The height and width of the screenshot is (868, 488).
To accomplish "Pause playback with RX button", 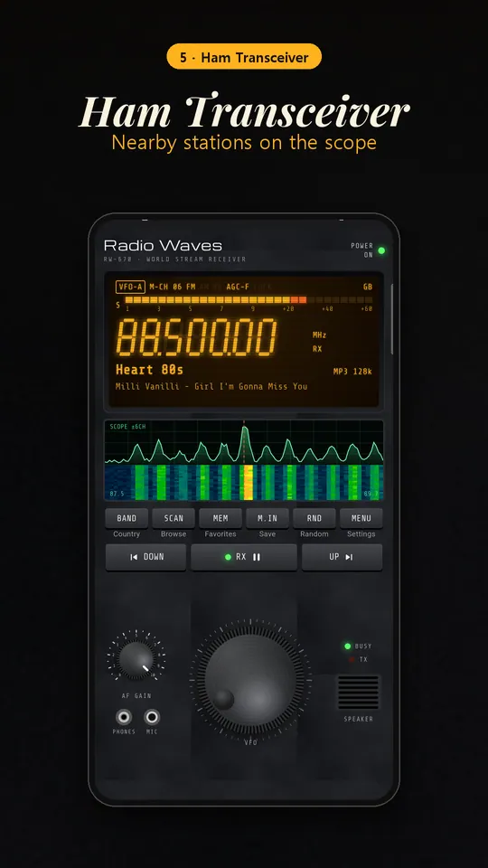I will pyautogui.click(x=244, y=557).
